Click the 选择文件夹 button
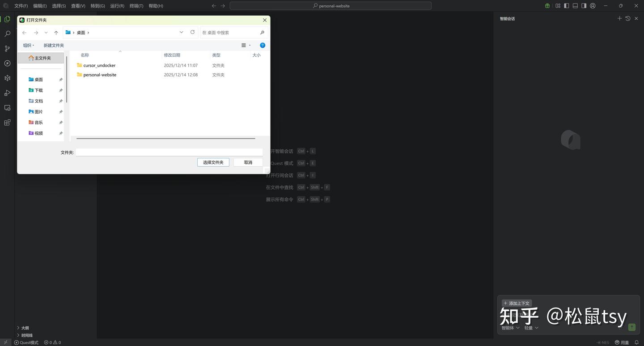The width and height of the screenshot is (644, 346). (x=213, y=162)
